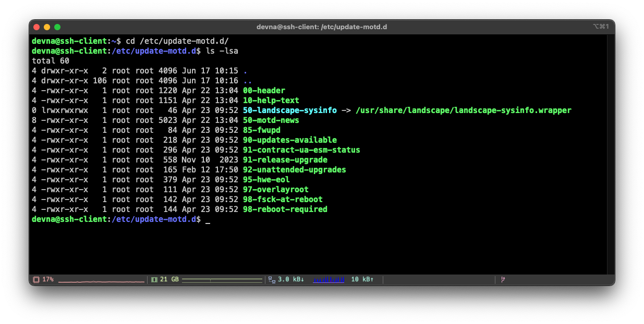Click the ⌥⌘1 shortcut indicator
Screen dimensions: 644x324
pyautogui.click(x=601, y=27)
